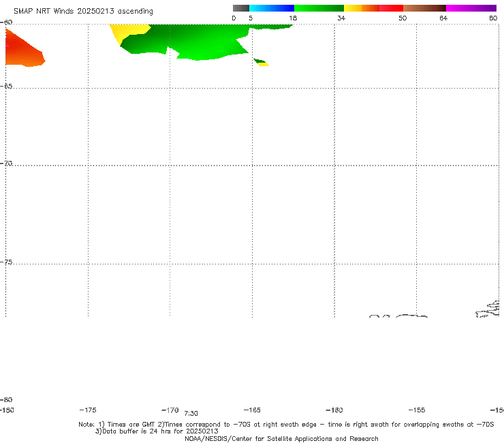Click the gray 0–5 segment of the colorbar
This screenshot has width=504, height=443.
[x=240, y=8]
